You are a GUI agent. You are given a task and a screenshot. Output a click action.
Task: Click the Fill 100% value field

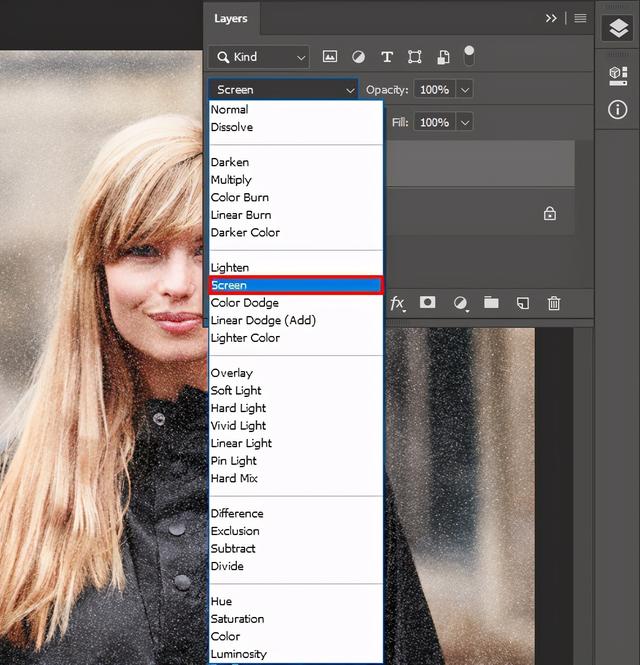pos(435,123)
